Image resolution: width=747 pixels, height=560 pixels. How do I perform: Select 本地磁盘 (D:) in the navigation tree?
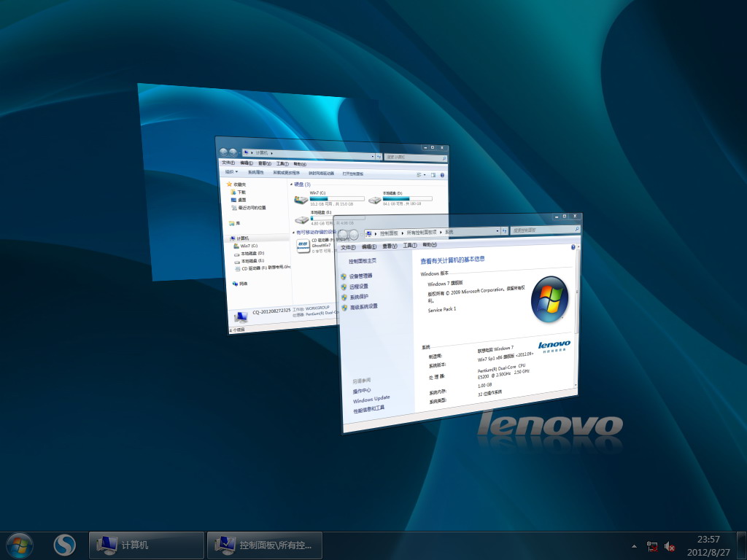(249, 254)
